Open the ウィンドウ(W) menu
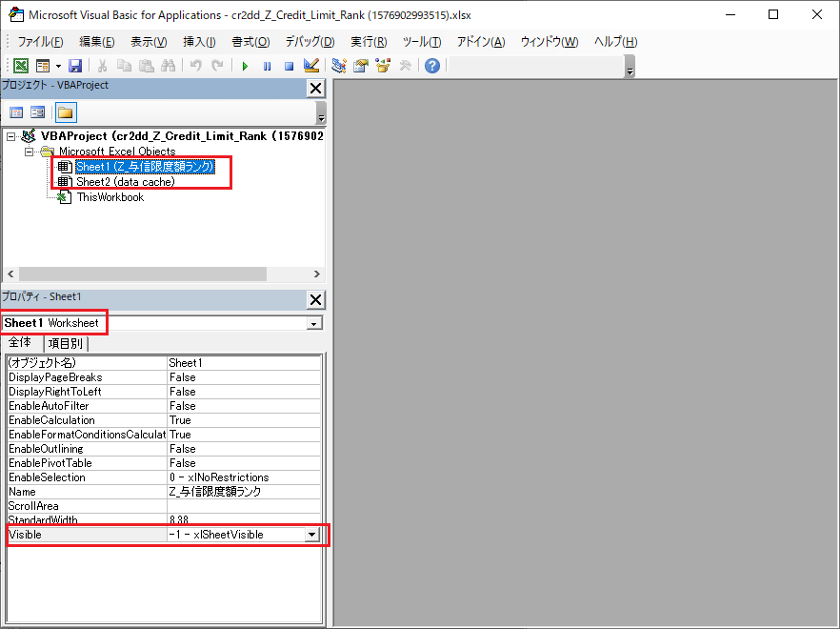The image size is (840, 629). (550, 42)
